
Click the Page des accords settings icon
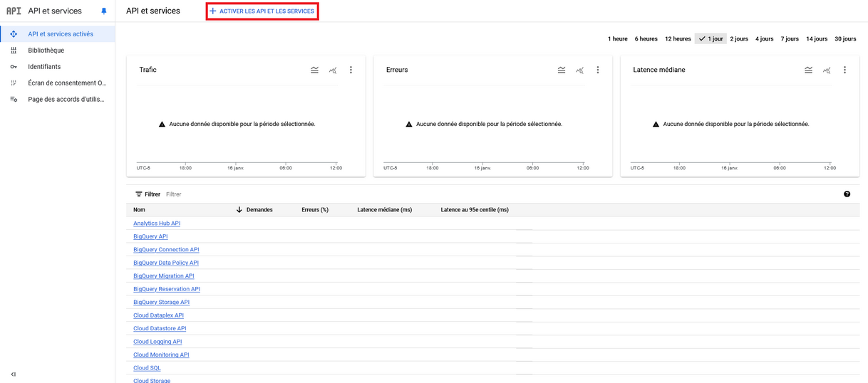tap(14, 100)
